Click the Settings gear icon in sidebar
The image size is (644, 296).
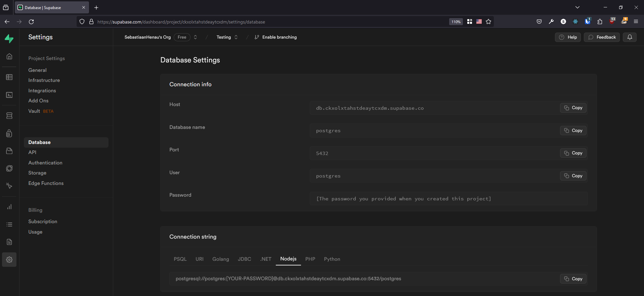pyautogui.click(x=9, y=259)
